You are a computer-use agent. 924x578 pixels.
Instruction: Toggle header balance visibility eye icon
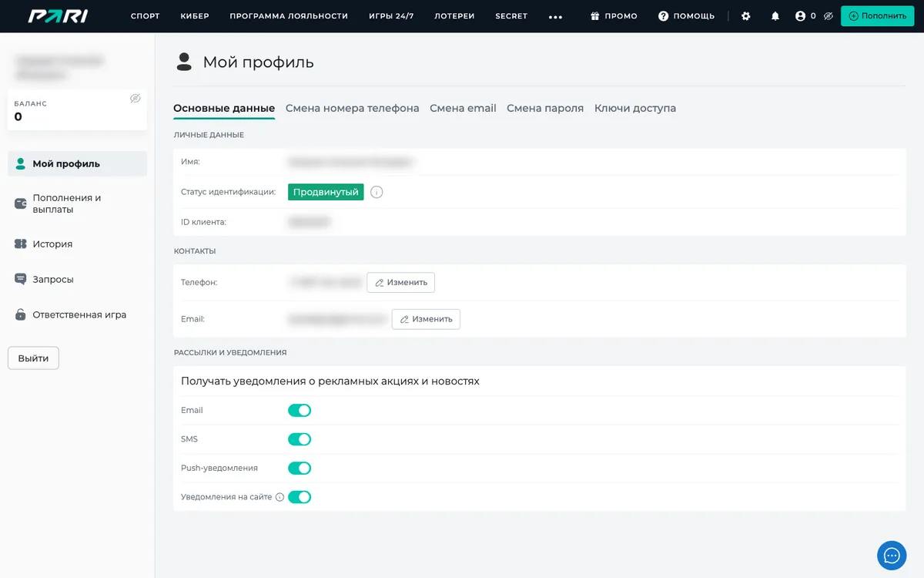coord(828,16)
